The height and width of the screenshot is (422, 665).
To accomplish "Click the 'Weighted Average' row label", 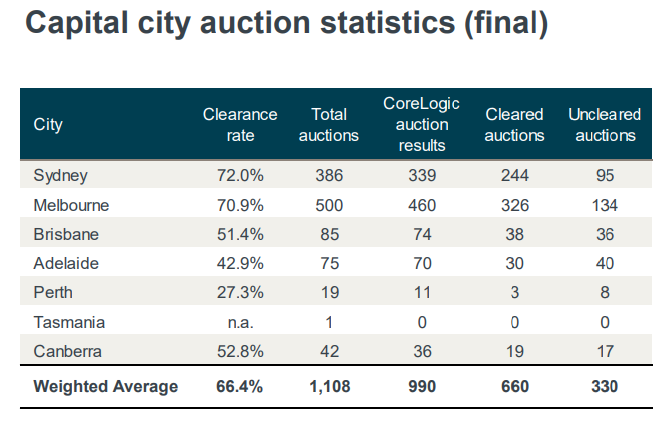I will [106, 386].
